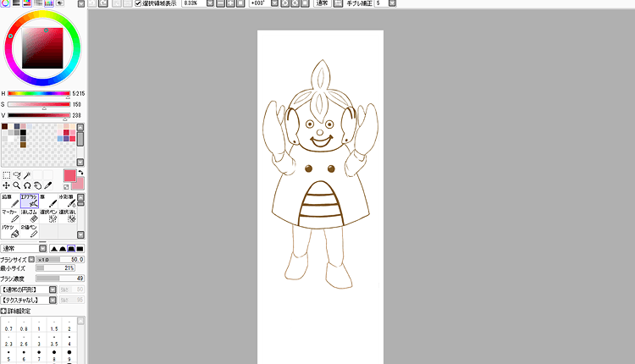635x364 pixels.
Task: Select the hand pan tool
Action: click(37, 185)
